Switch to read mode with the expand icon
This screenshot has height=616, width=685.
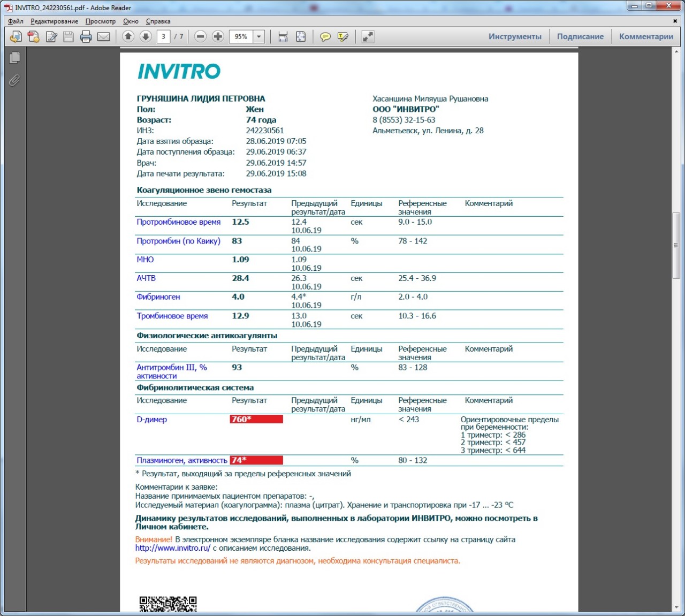pos(368,36)
